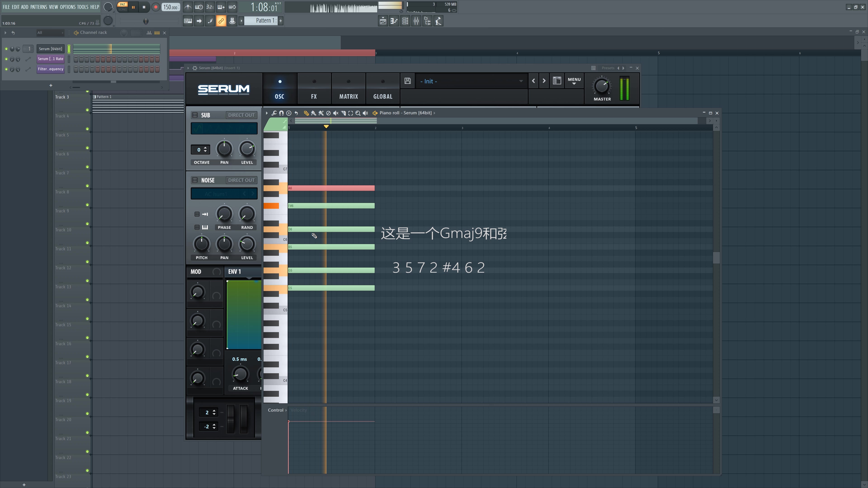Open the Mixer from the toolbar
Screen dimensions: 868x488
pos(416,21)
